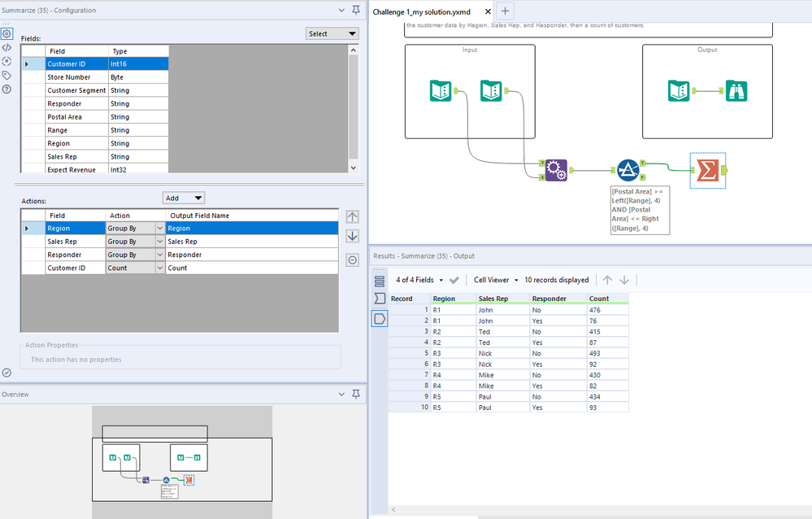Expand Action dropdown for Customer ID row

[x=159, y=268]
